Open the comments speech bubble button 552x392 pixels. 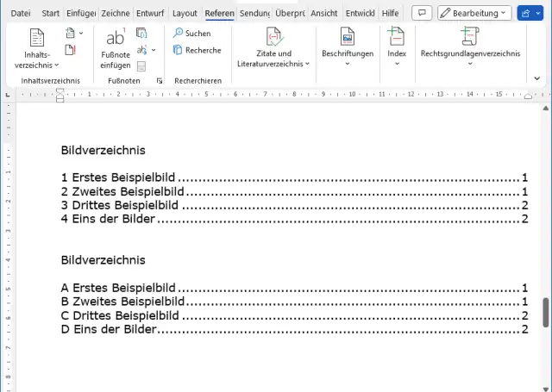pos(422,13)
